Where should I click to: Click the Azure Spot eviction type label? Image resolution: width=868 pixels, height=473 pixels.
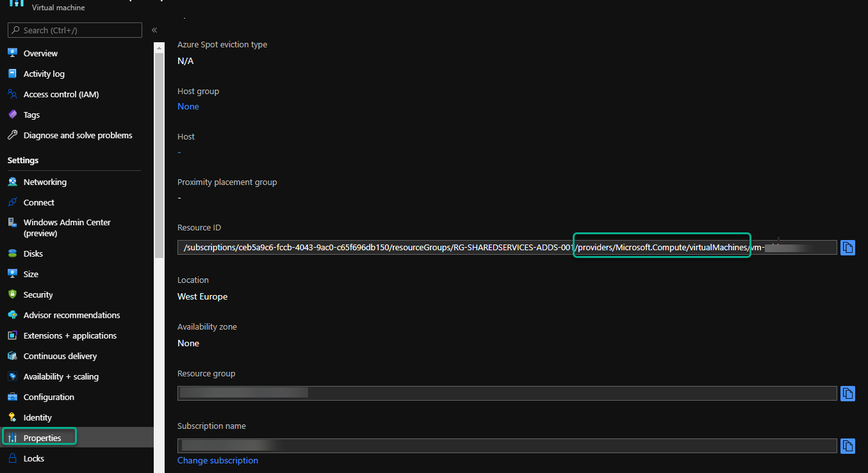222,45
